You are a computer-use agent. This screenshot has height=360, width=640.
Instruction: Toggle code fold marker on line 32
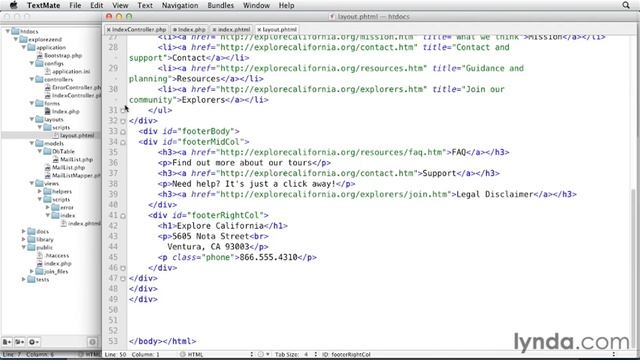click(x=123, y=121)
